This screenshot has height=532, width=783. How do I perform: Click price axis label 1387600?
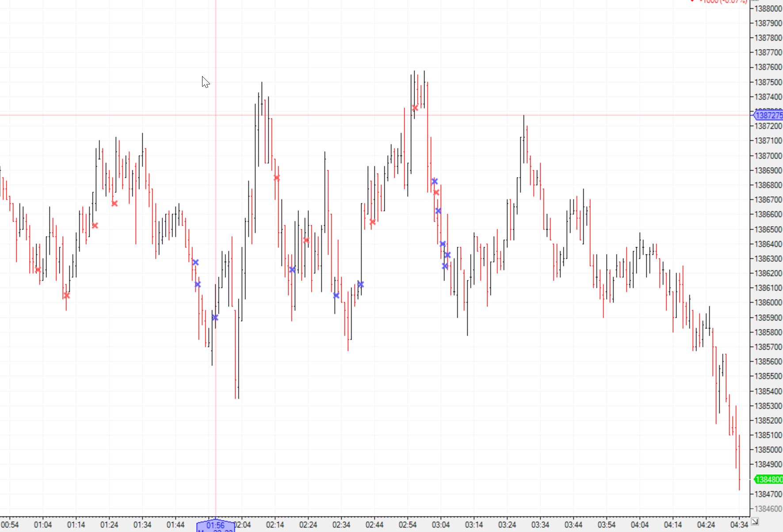(x=768, y=67)
